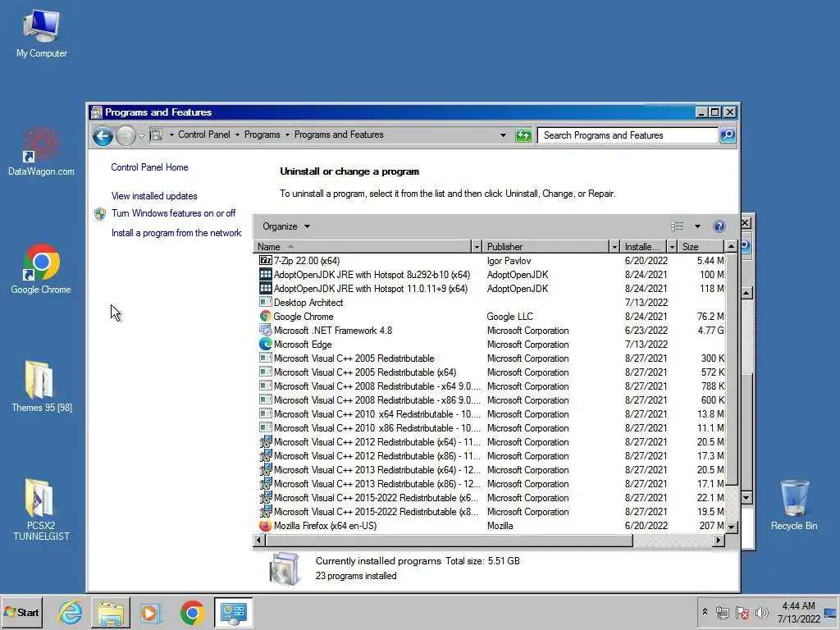The height and width of the screenshot is (630, 840).
Task: Open the My Computer desktop icon
Action: click(x=41, y=33)
